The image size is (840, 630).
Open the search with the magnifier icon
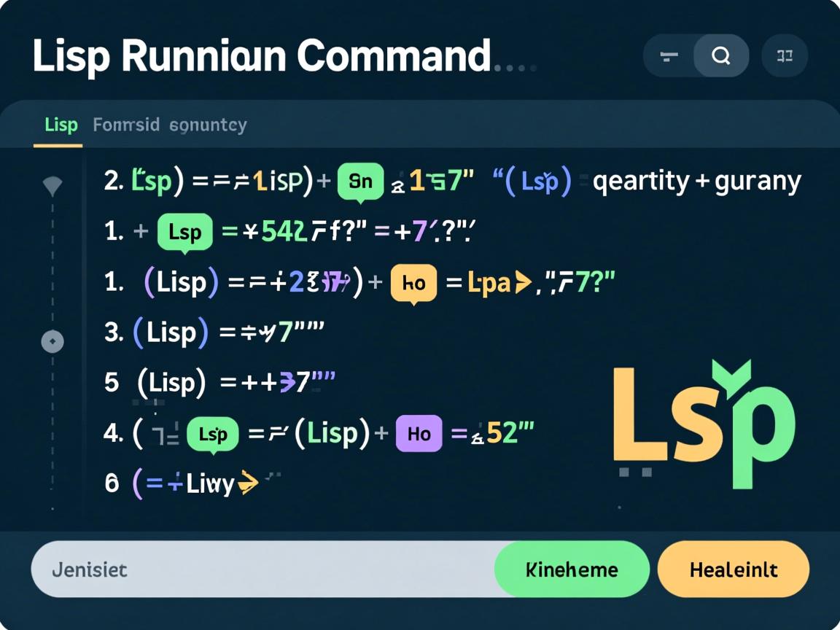pyautogui.click(x=721, y=55)
